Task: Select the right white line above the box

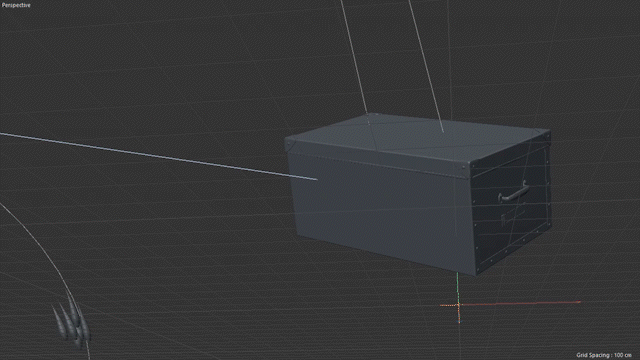Action: click(x=426, y=65)
